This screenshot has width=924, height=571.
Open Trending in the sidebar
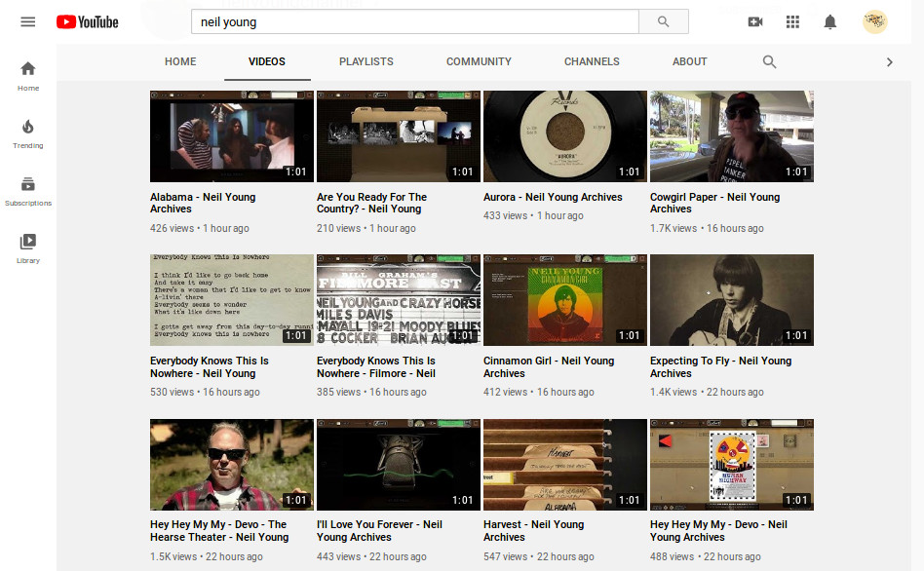[x=28, y=133]
